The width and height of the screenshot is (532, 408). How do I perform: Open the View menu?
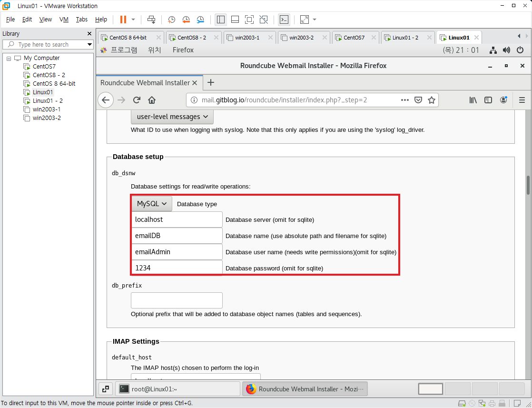point(46,20)
